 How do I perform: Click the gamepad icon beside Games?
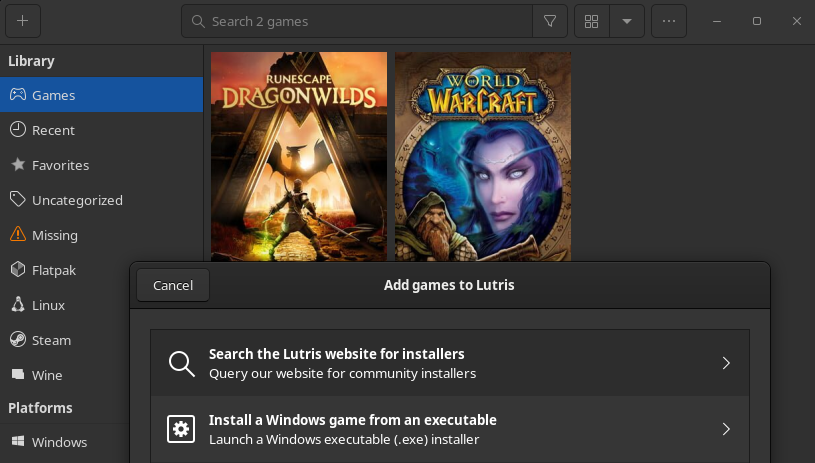pos(18,94)
